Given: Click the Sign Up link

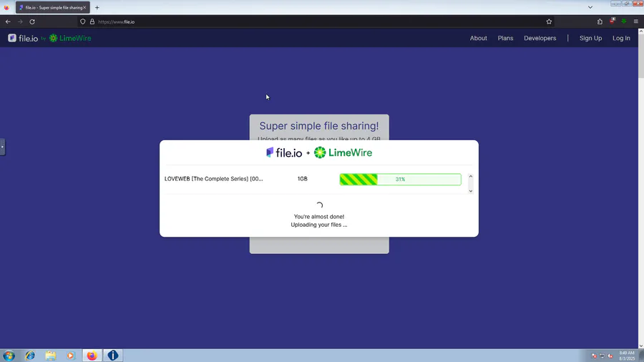Looking at the screenshot, I should coord(590,38).
